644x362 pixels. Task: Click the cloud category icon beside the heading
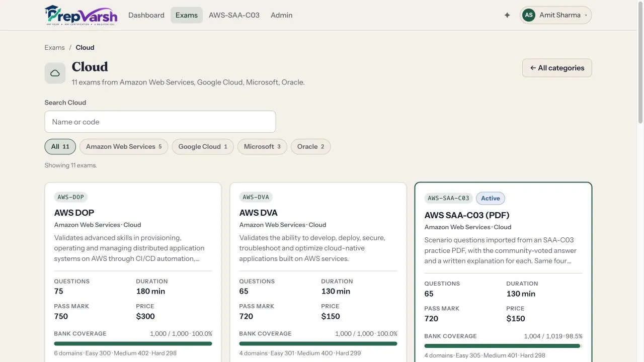[x=55, y=73]
